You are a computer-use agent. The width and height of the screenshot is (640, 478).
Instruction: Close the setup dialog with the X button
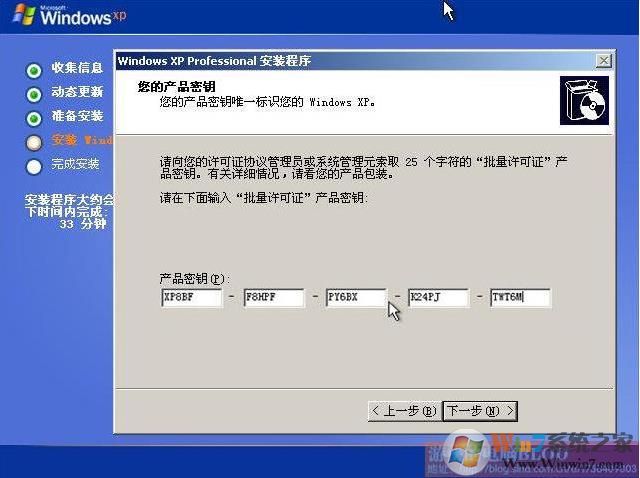tap(603, 61)
